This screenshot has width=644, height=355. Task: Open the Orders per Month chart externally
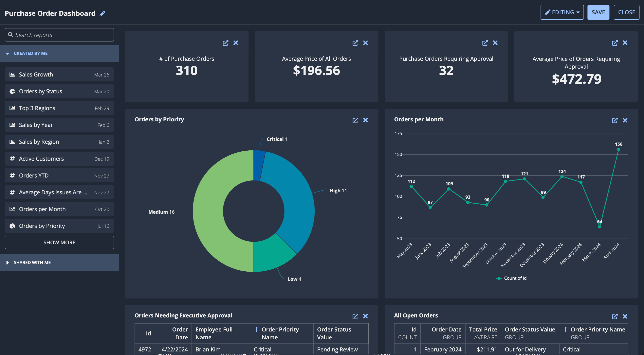(615, 120)
